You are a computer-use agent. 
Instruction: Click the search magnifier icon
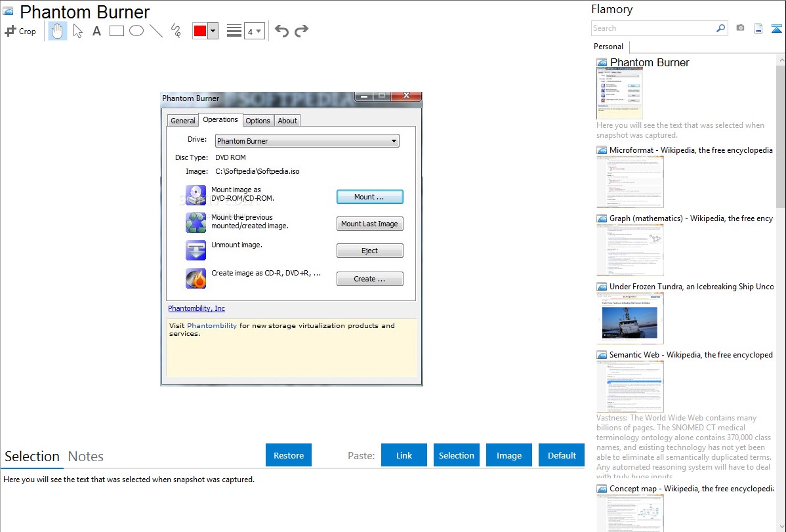coord(721,28)
